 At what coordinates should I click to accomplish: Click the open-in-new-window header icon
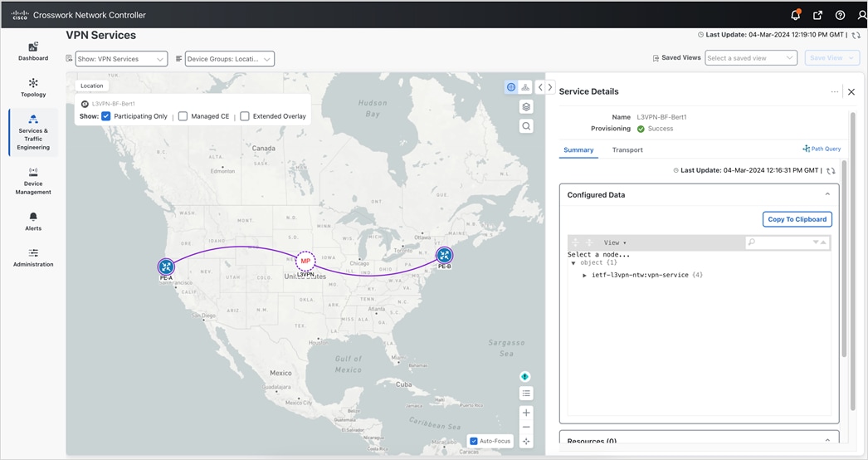817,16
